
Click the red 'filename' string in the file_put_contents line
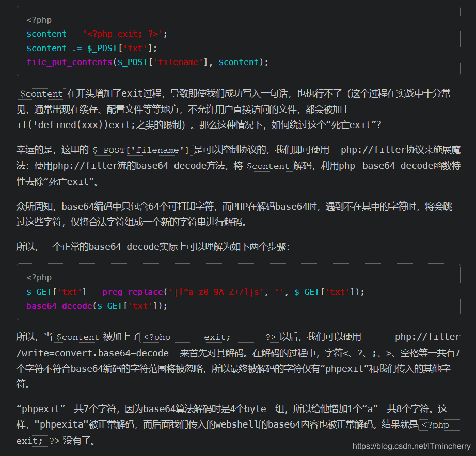[178, 62]
